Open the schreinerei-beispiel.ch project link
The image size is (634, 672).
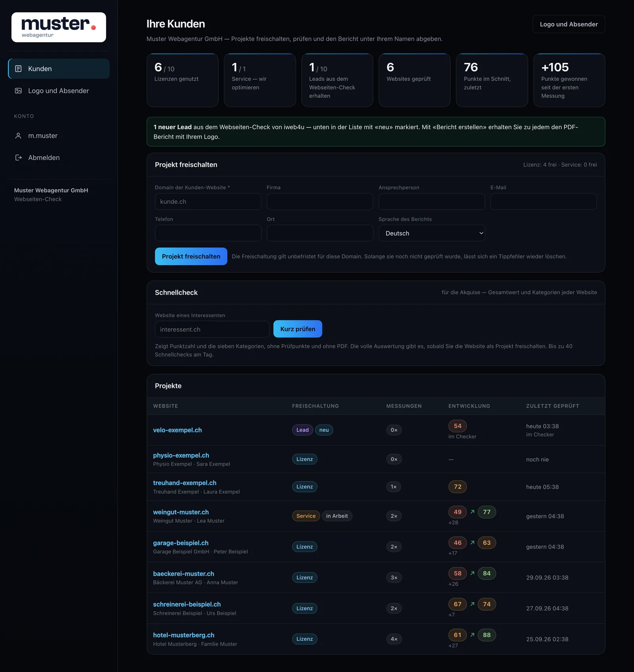click(x=187, y=604)
